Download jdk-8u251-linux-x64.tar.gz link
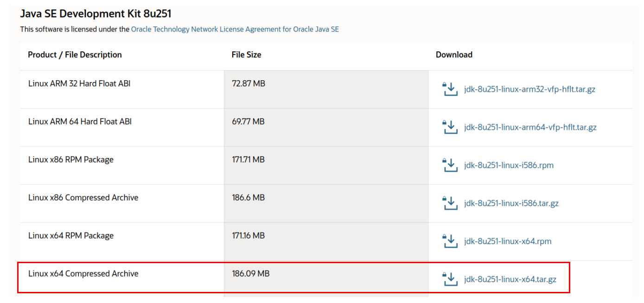The height and width of the screenshot is (303, 644). click(510, 279)
